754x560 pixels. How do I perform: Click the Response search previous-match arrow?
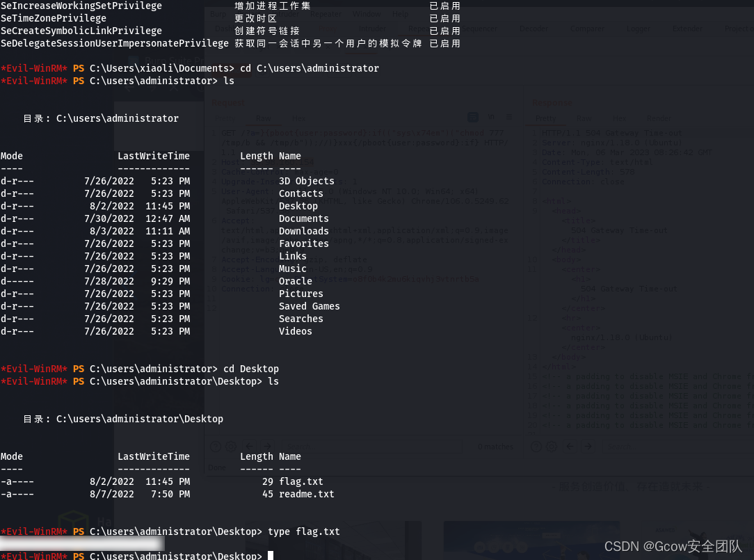(570, 447)
